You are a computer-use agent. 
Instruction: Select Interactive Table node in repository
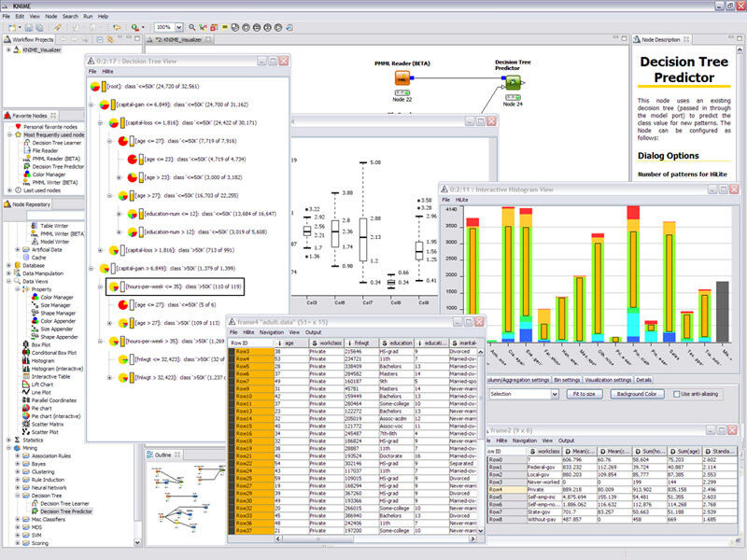[50, 377]
